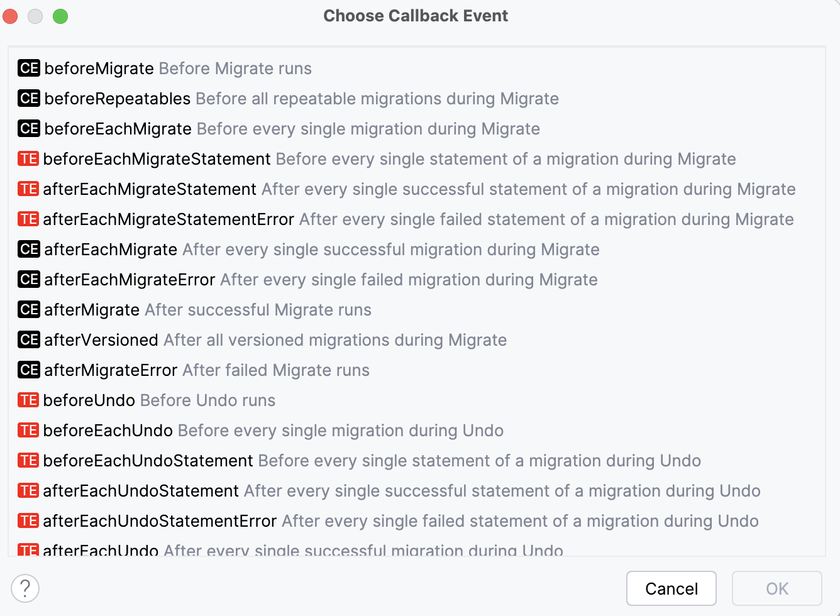This screenshot has height=616, width=840.
Task: Click the CE icon next to afterVersioned
Action: click(28, 340)
